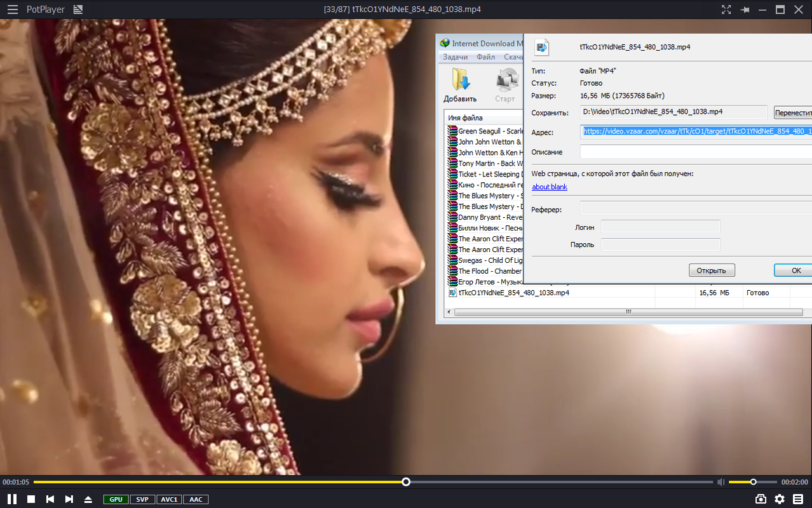The height and width of the screenshot is (508, 812).
Task: Click the Логин field
Action: (x=661, y=227)
